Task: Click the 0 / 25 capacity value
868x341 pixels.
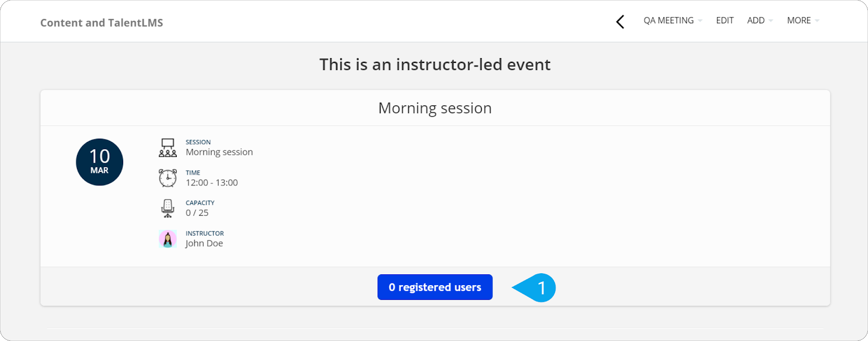Action: [x=197, y=213]
